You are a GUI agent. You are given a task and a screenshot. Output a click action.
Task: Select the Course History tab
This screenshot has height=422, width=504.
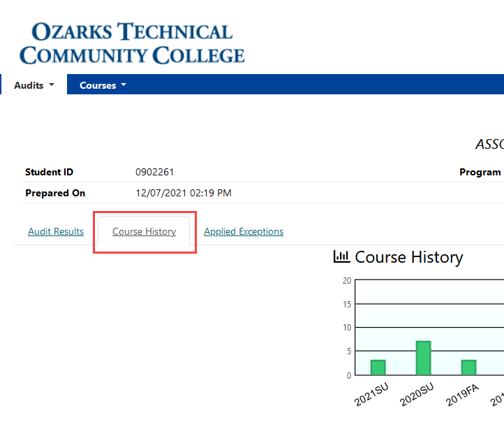click(x=144, y=231)
